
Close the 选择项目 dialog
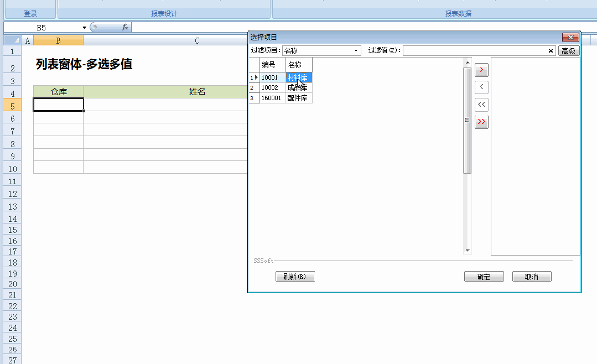[570, 37]
